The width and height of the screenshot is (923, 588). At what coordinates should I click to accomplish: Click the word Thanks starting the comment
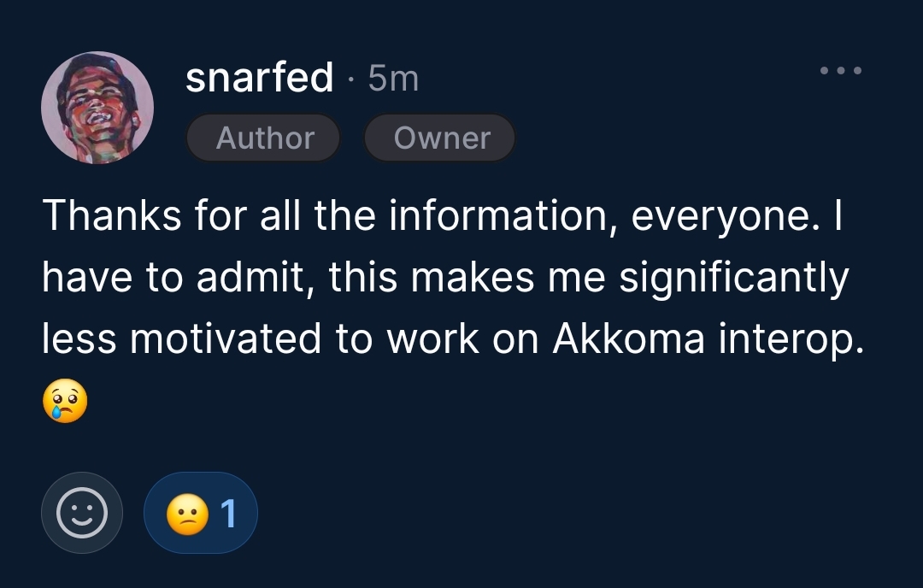point(112,215)
